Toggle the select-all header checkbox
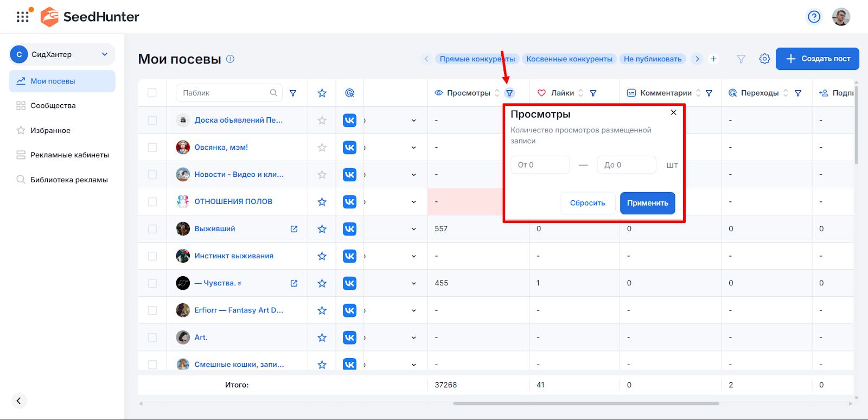Image resolution: width=868 pixels, height=420 pixels. (152, 93)
